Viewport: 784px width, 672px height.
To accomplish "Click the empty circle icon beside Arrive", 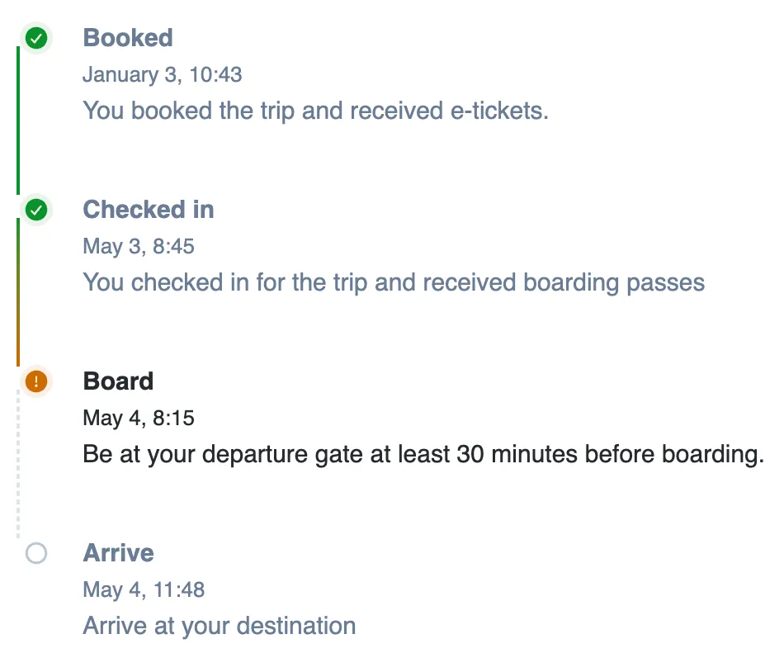I will coord(35,553).
